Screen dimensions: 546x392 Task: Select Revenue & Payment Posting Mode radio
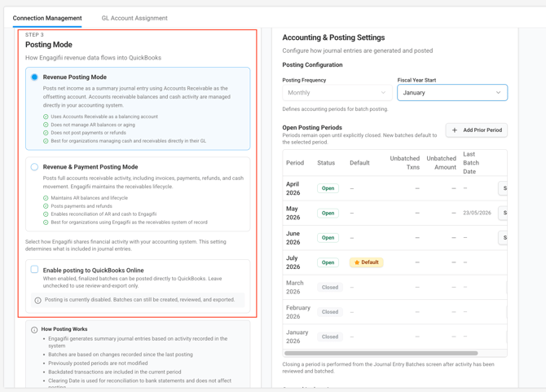click(x=34, y=167)
